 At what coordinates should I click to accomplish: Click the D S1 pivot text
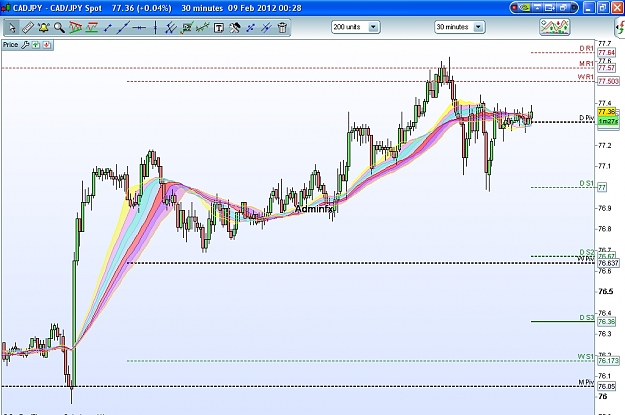[586, 183]
